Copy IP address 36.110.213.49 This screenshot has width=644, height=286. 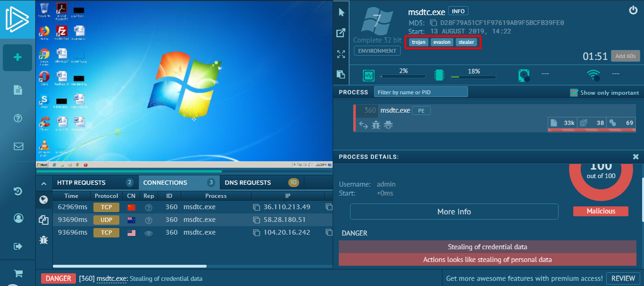pos(257,207)
